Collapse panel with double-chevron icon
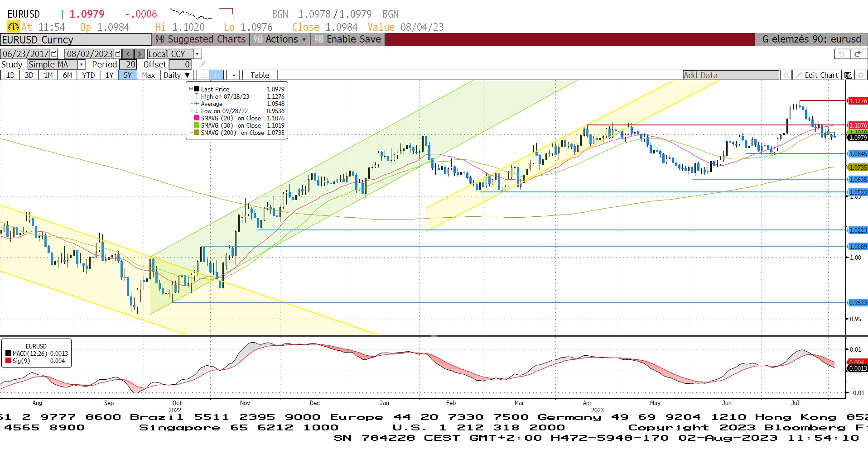The image size is (868, 463). pyautogui.click(x=786, y=75)
